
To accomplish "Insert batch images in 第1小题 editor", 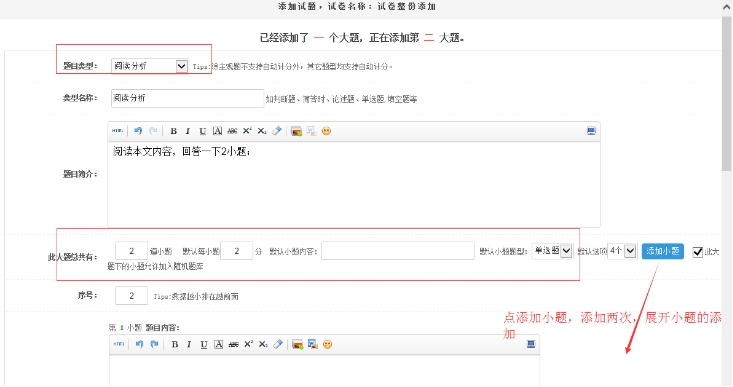I will click(x=312, y=344).
